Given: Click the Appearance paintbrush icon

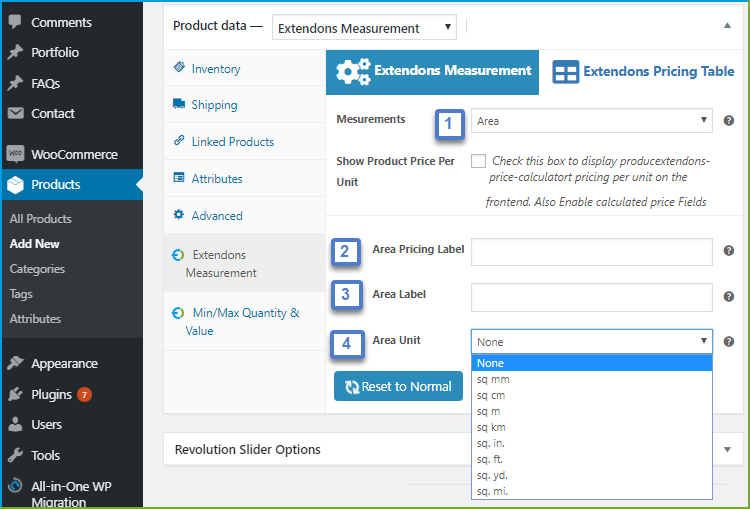Looking at the screenshot, I should [x=15, y=363].
